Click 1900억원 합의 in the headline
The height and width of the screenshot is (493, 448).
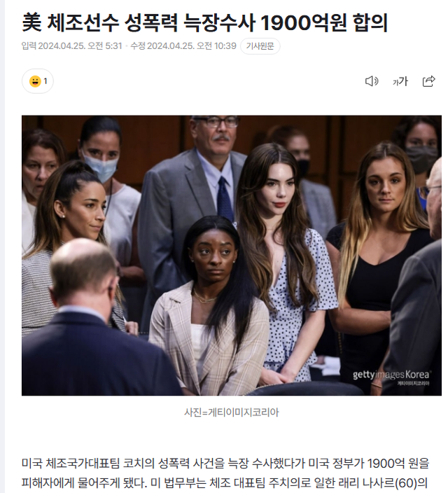coord(324,22)
